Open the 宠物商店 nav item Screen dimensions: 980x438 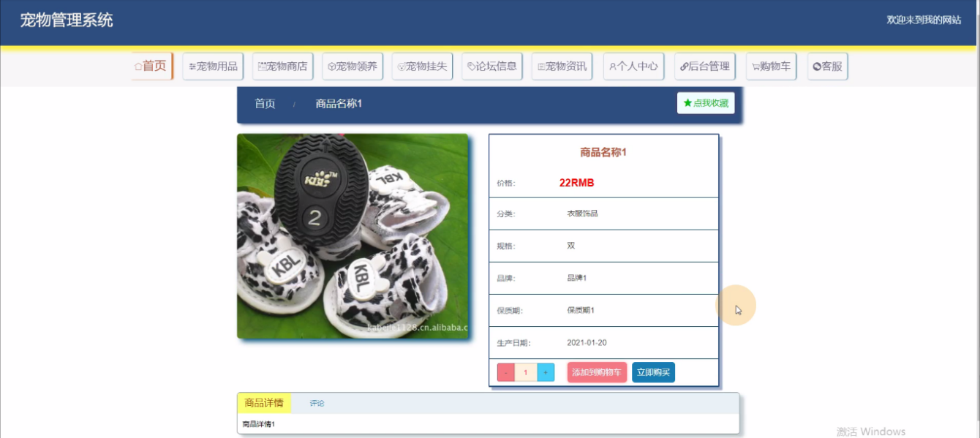(283, 66)
